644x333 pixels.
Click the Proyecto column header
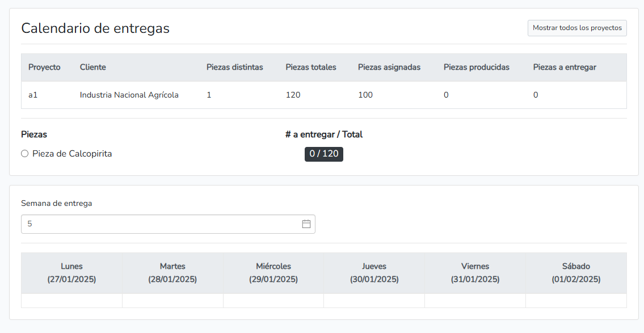(44, 68)
